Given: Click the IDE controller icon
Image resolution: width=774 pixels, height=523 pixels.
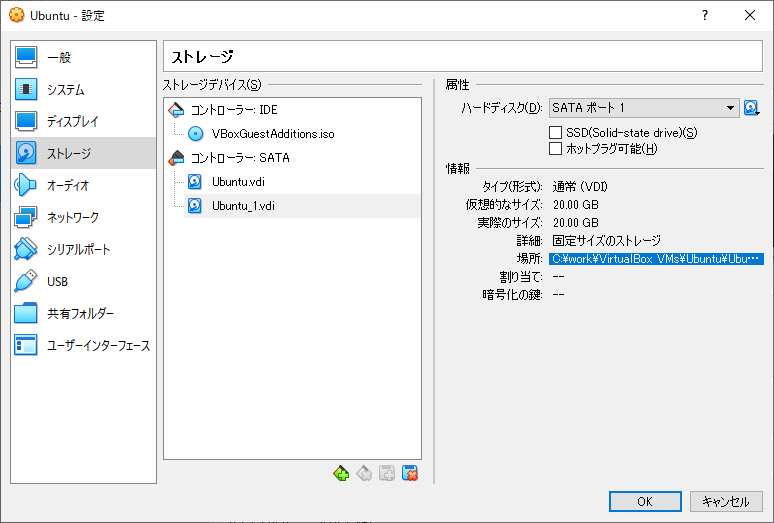Looking at the screenshot, I should tap(176, 110).
